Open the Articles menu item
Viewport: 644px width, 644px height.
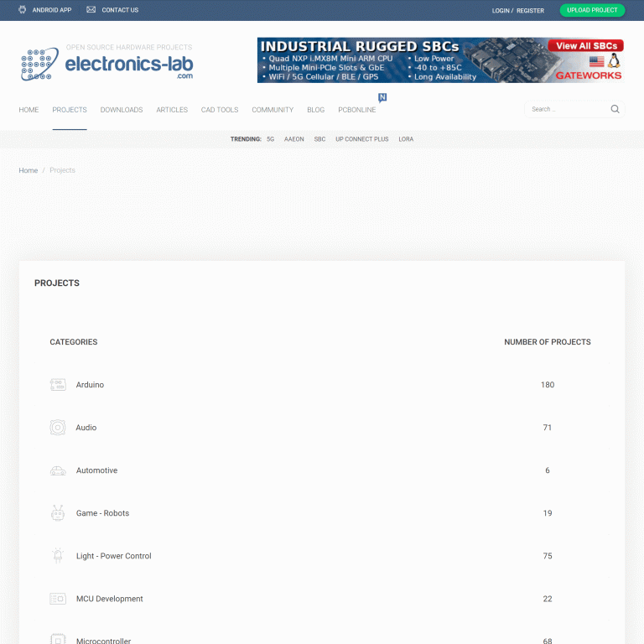pos(172,110)
